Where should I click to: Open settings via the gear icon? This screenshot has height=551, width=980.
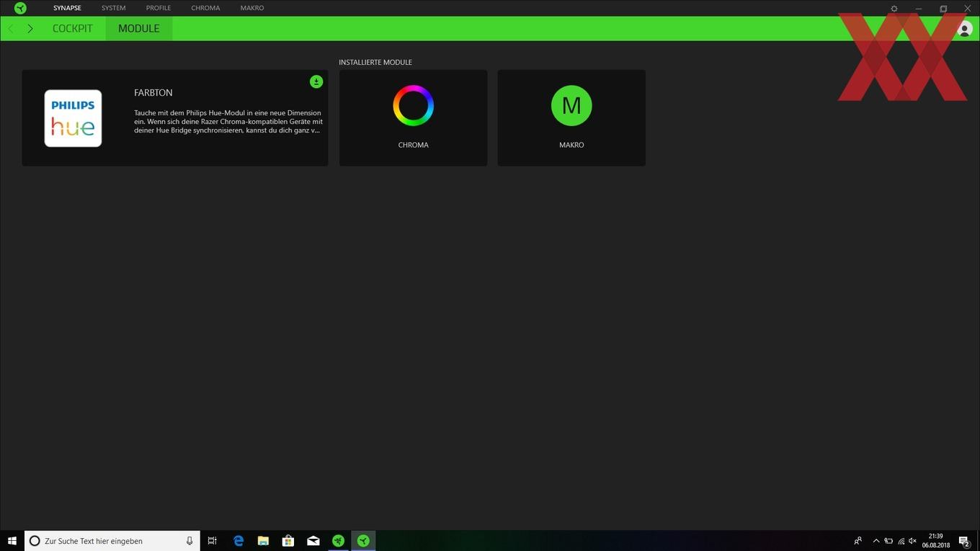coord(894,9)
